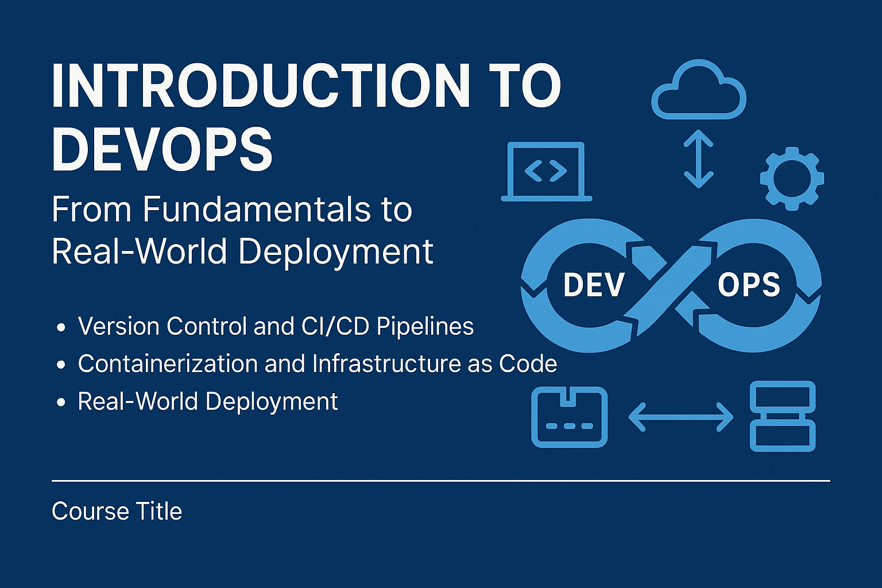The height and width of the screenshot is (588, 882).
Task: Click the cloud icon
Action: 699,89
